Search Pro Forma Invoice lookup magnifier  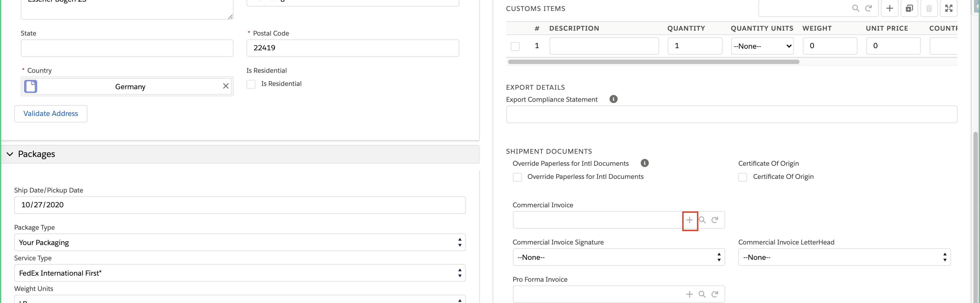pos(702,294)
